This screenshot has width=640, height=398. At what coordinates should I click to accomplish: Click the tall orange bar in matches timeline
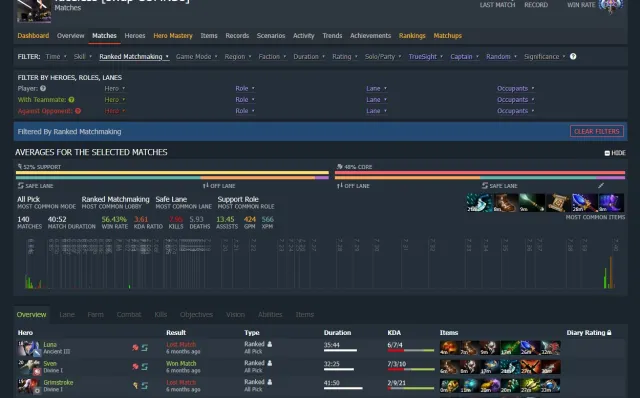(611, 272)
